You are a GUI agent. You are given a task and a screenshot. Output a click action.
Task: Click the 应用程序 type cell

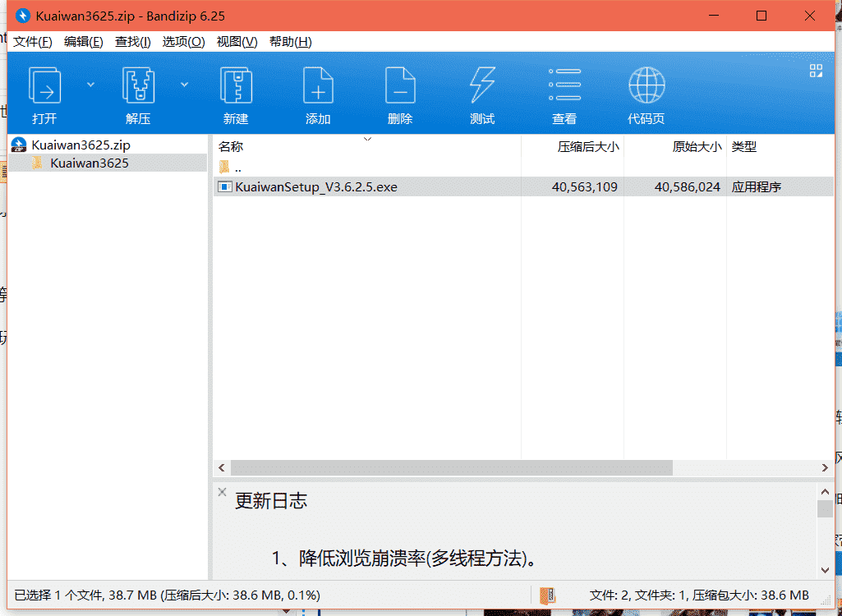(x=756, y=187)
